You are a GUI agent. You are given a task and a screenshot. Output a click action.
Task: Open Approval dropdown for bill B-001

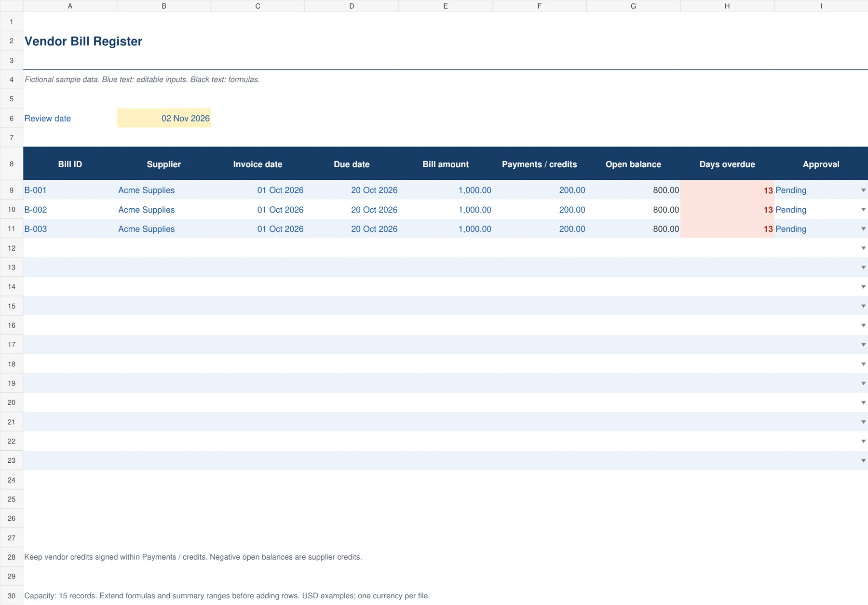coord(863,190)
